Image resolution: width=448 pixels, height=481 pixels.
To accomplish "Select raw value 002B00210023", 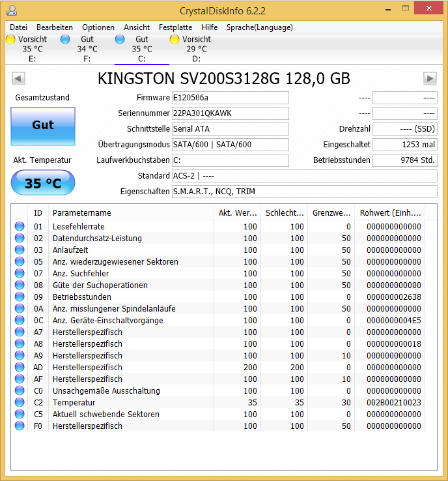I will (394, 403).
